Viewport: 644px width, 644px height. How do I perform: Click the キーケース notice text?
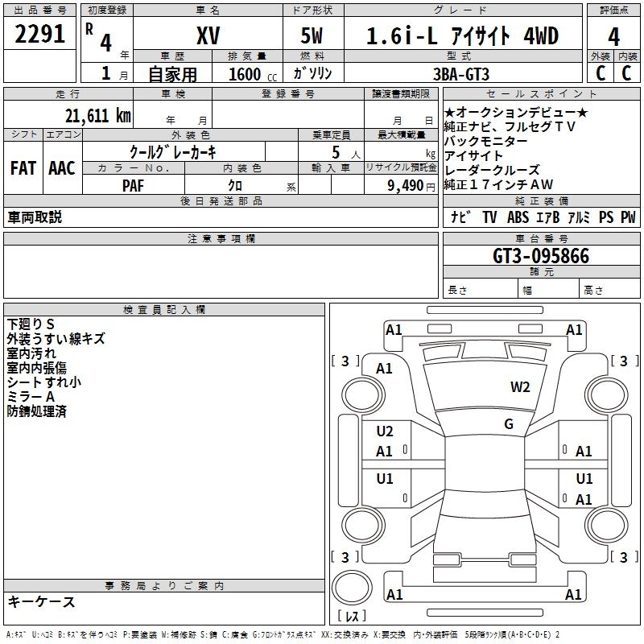click(42, 601)
